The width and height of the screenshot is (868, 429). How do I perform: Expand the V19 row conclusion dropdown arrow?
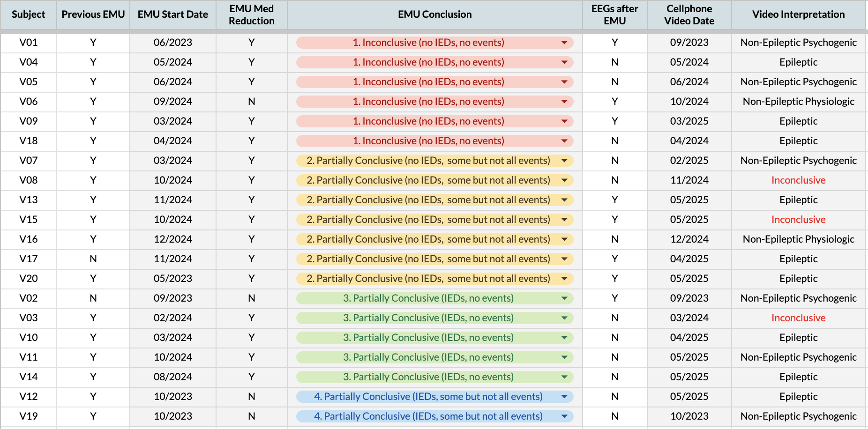[x=564, y=416]
